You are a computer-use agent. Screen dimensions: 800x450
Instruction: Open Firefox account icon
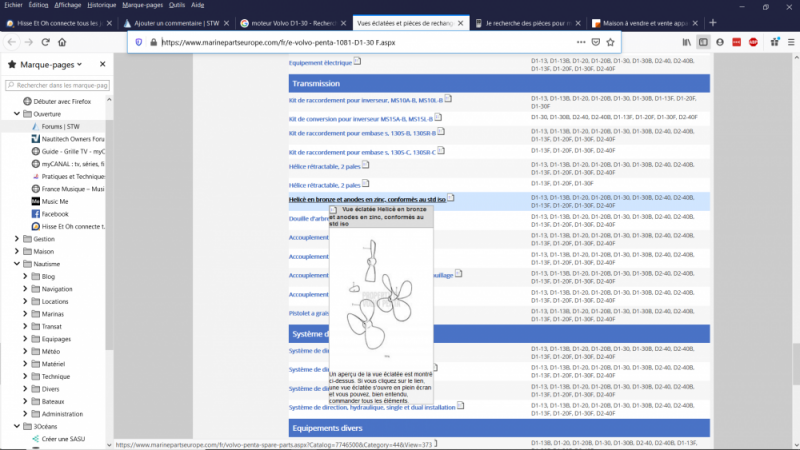point(720,42)
